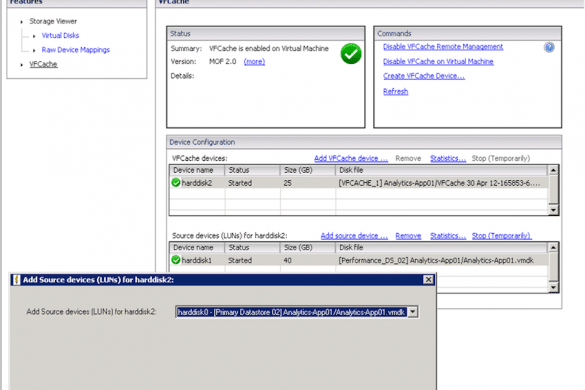Select the harddisk1 source device row
Screen dimensions: 585x390
click(359, 260)
